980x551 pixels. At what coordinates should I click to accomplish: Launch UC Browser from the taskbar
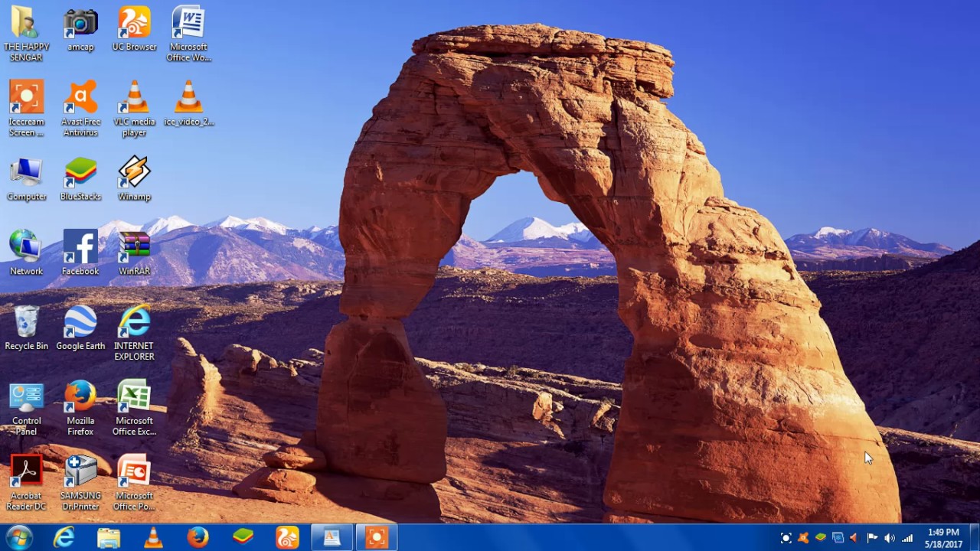click(287, 537)
